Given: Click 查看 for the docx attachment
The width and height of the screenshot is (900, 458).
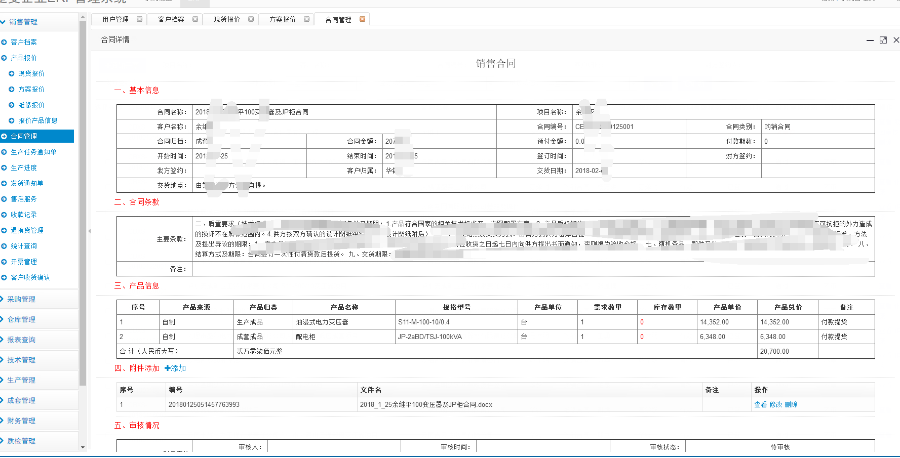Looking at the screenshot, I should [760, 405].
